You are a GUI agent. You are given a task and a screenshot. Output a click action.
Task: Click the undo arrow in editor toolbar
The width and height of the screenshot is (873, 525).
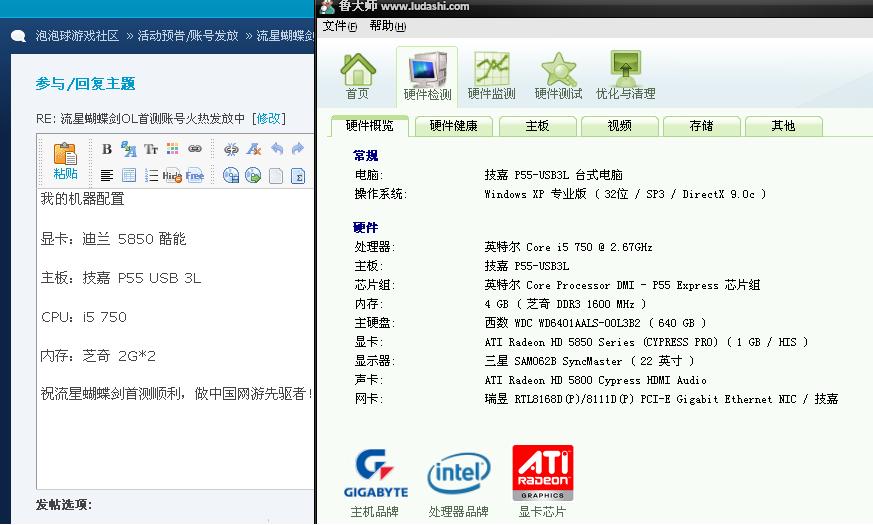point(276,149)
